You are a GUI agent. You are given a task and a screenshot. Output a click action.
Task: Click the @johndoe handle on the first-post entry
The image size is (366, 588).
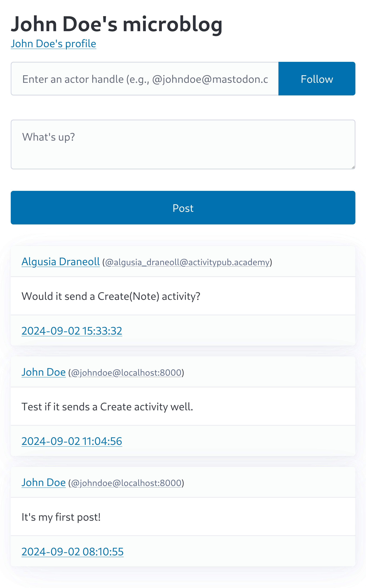[x=126, y=483]
